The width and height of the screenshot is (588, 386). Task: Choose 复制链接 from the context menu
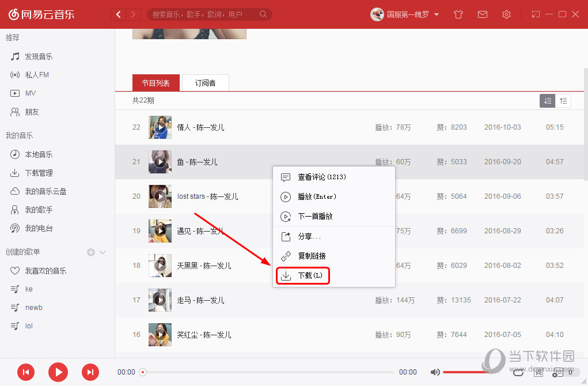(312, 256)
